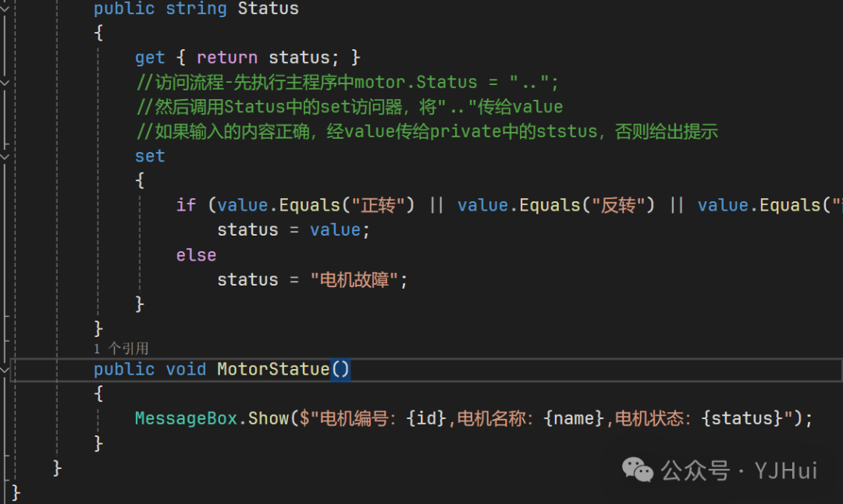Click the MotorStatue method name
The height and width of the screenshot is (504, 843).
coord(273,369)
